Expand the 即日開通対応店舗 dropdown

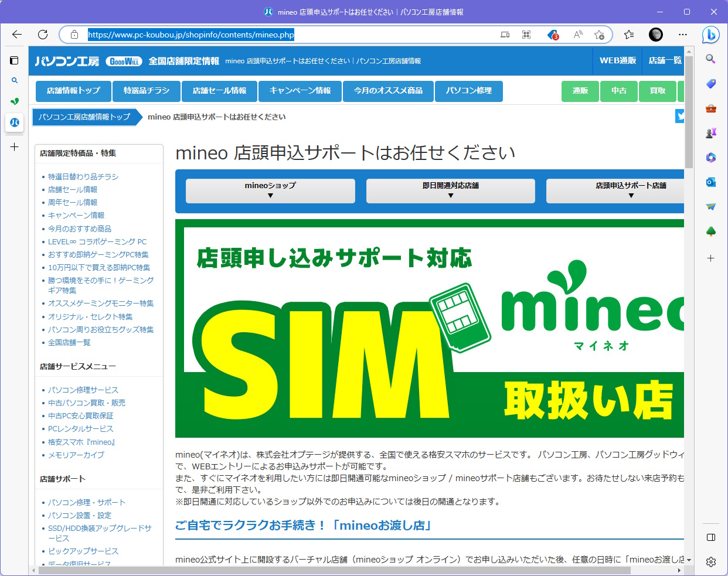(450, 191)
